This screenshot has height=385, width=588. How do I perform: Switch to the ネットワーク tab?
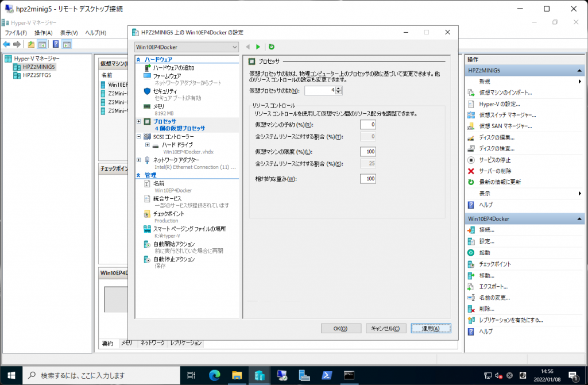tap(152, 343)
